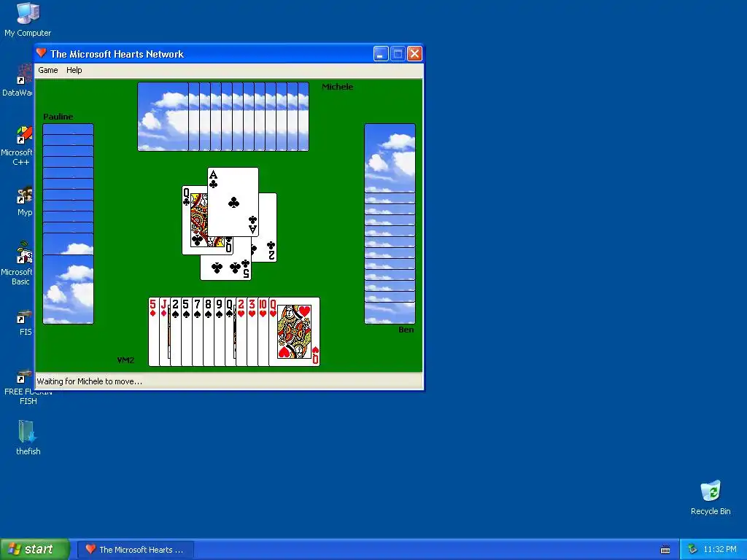Viewport: 747px width, 560px height.
Task: Play the 5 of diamonds
Action: (153, 332)
